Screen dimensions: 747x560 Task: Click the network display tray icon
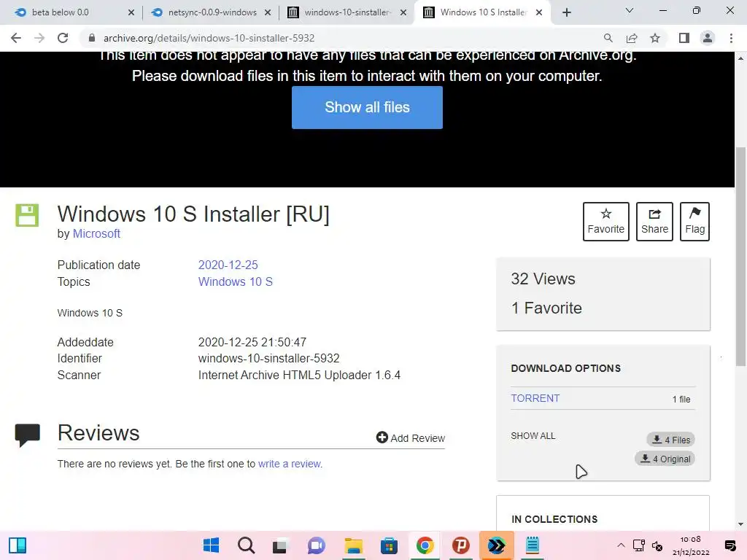639,545
